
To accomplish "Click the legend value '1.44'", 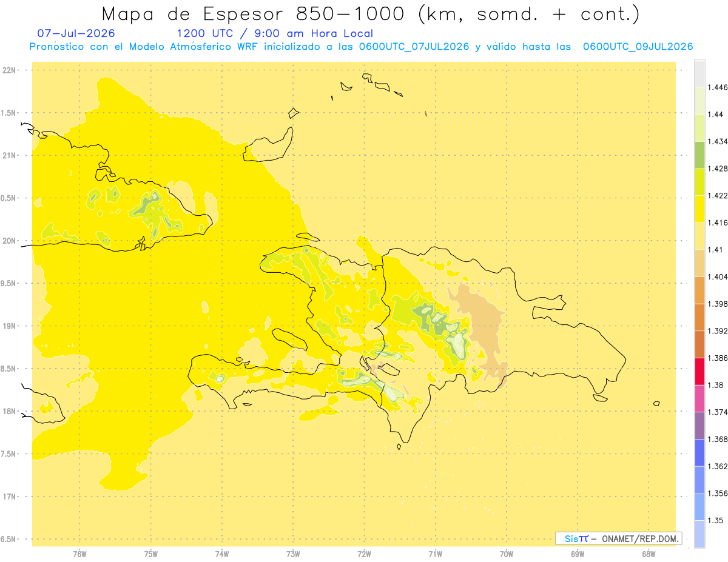I will (716, 115).
